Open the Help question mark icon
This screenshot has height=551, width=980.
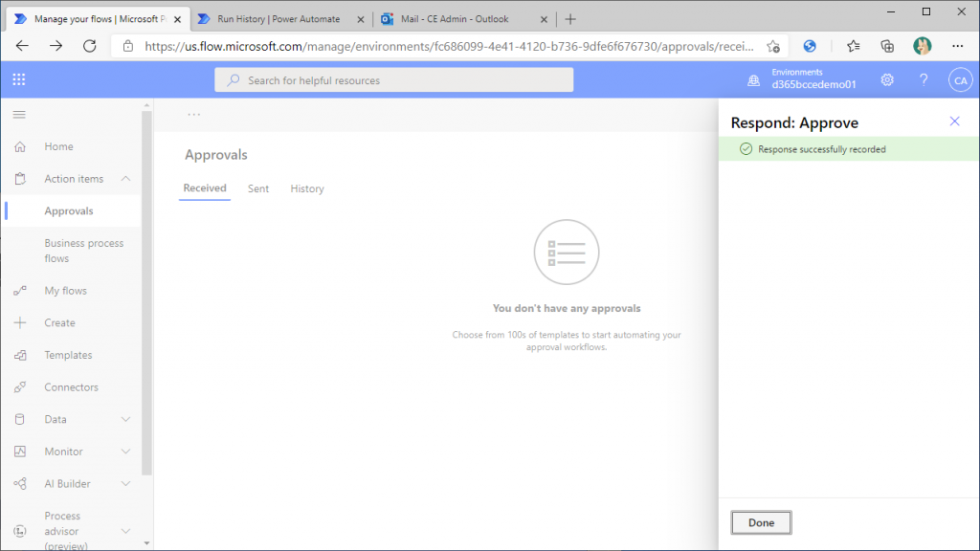point(924,80)
